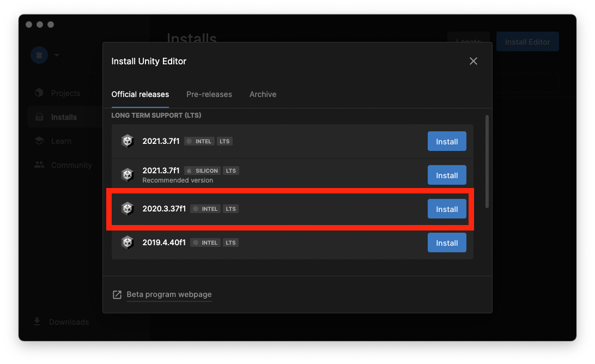Open the Archive tab
The image size is (595, 364).
coord(263,94)
